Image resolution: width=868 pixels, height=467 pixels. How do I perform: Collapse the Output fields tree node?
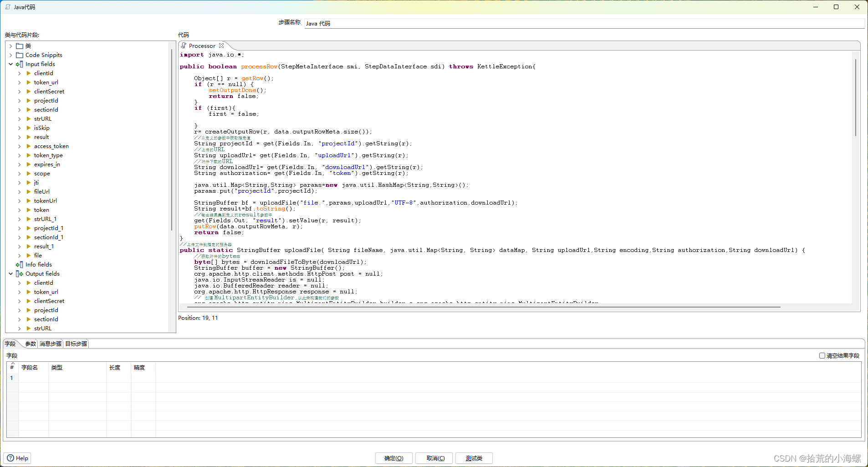10,274
